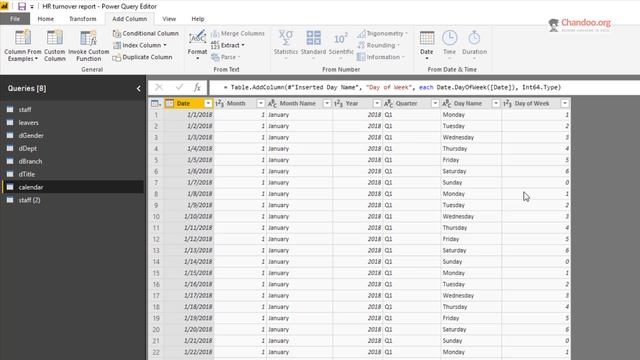The height and width of the screenshot is (360, 640).
Task: Click Day of Week column type icon
Action: [507, 104]
